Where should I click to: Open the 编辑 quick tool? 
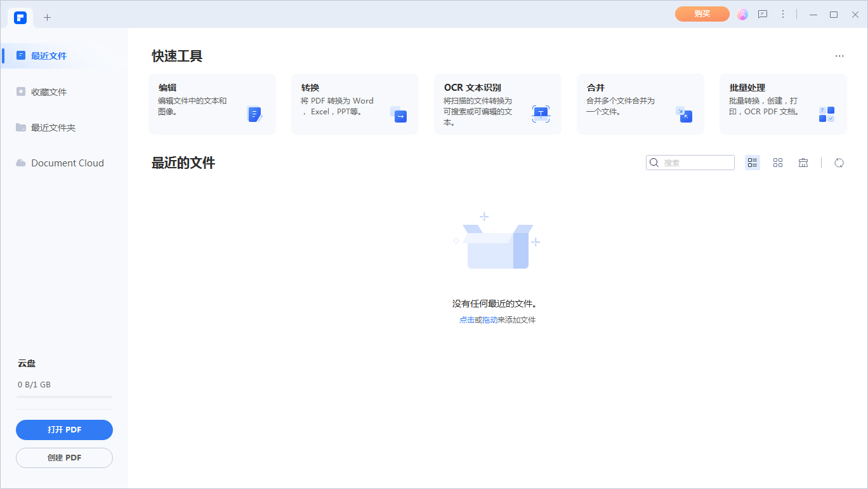[211, 104]
